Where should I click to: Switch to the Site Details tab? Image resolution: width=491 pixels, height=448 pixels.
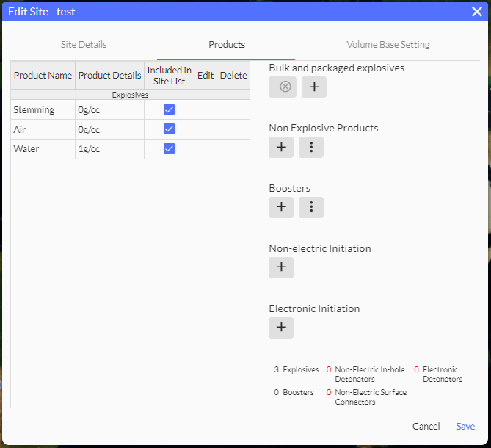84,45
